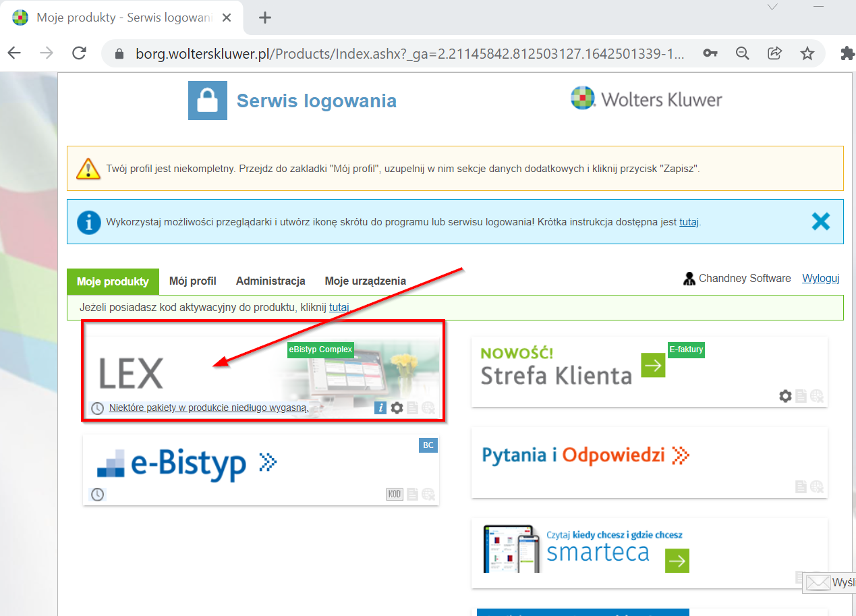Click the envelope icon at bottom right

click(818, 582)
